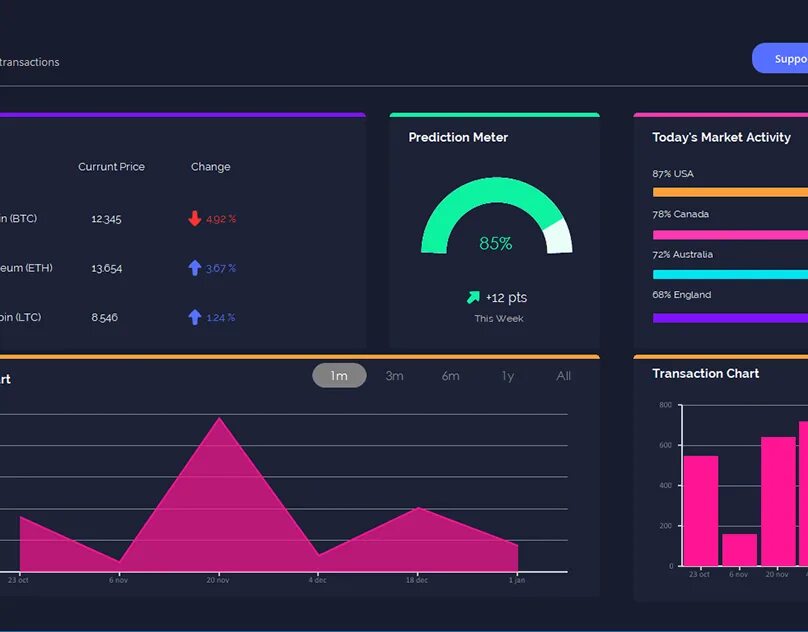Screen dimensions: 808x632
Task: Click the 87% USA label
Action: point(673,174)
